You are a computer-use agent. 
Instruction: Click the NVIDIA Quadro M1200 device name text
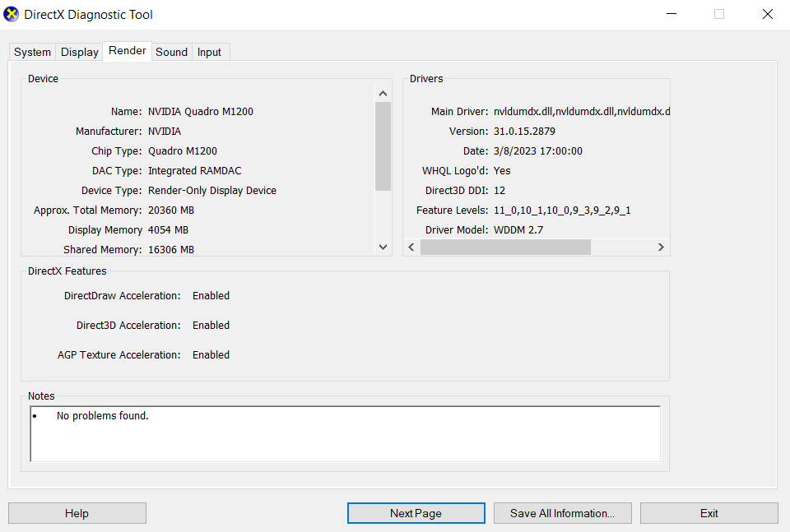[x=200, y=111]
